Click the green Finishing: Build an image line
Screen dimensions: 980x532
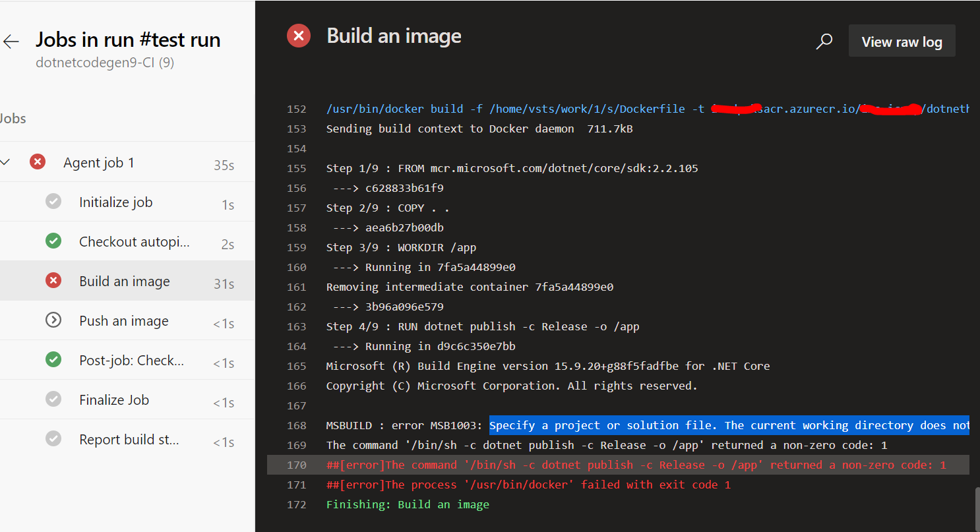click(408, 504)
